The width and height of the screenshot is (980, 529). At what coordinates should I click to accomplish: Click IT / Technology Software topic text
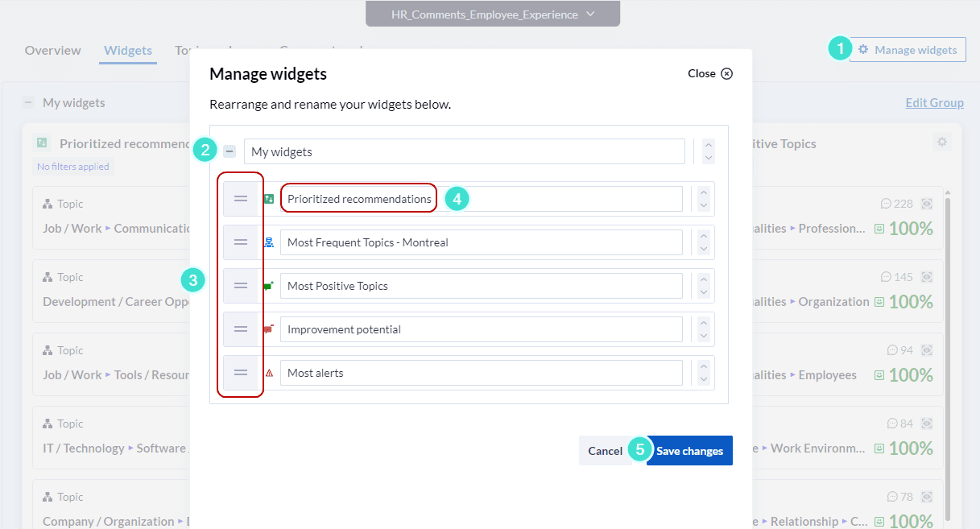(x=114, y=448)
